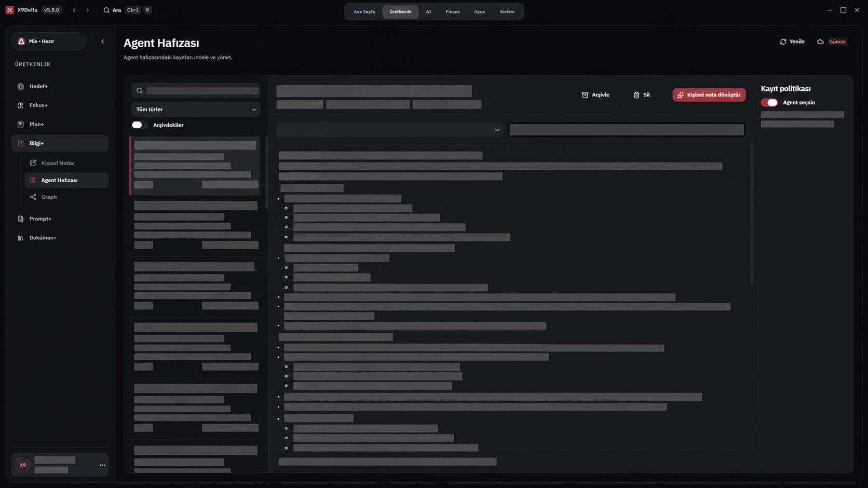Open the user account three-dot menu
Screen dimensions: 868x488
(x=102, y=465)
